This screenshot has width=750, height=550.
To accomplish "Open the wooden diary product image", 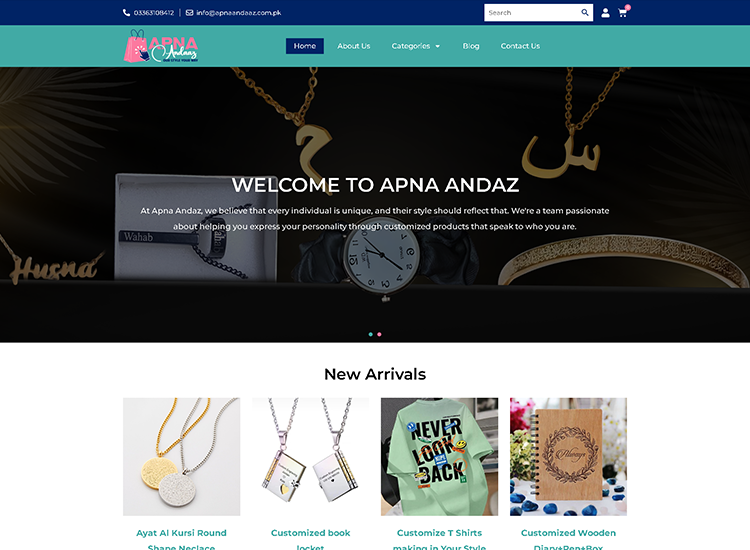I will point(568,457).
